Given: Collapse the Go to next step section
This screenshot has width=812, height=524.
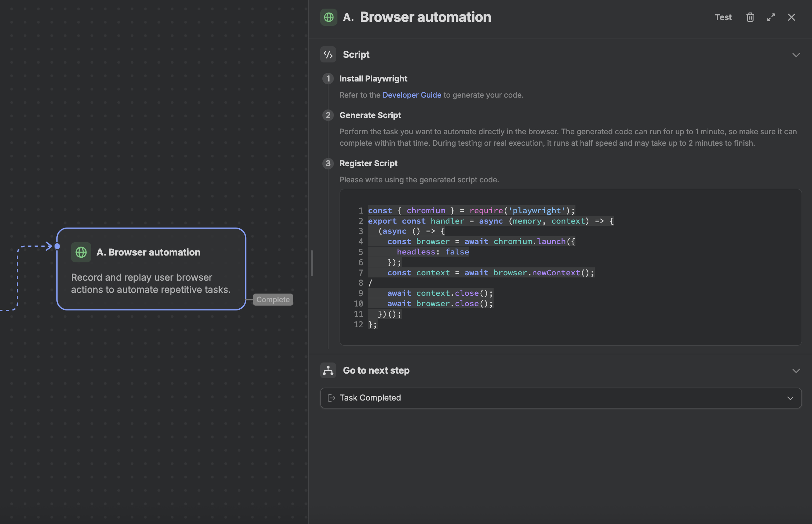Looking at the screenshot, I should click(x=796, y=371).
